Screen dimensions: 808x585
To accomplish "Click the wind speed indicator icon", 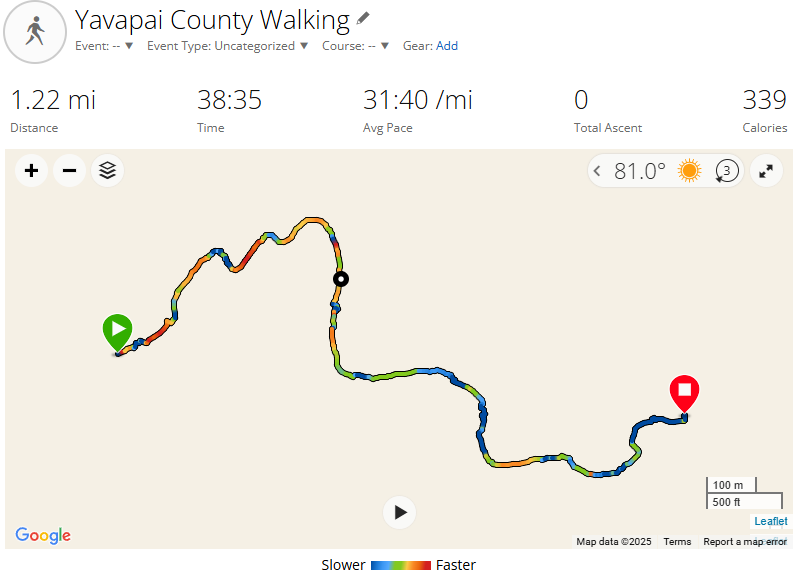I will pyautogui.click(x=726, y=171).
